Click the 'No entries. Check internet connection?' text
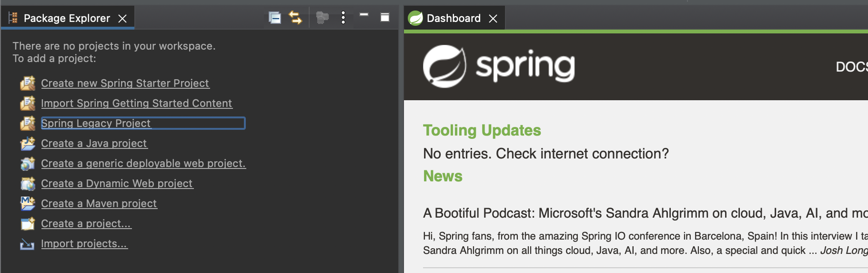Viewport: 868px width, 273px height. (546, 154)
